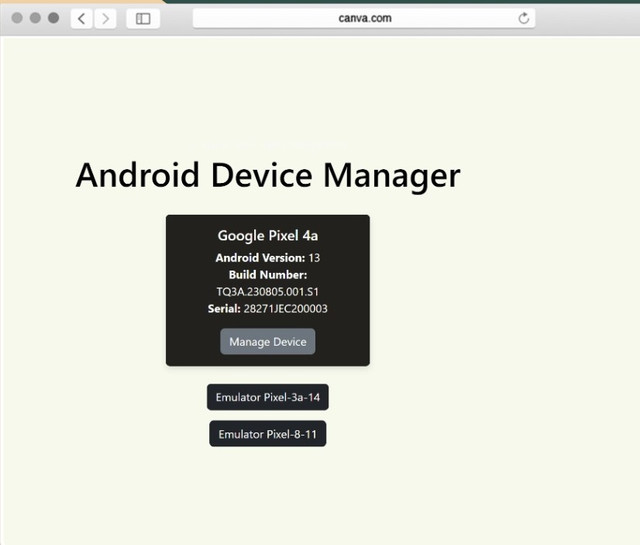Toggle the browser sidebar icon
640x545 pixels.
point(143,19)
